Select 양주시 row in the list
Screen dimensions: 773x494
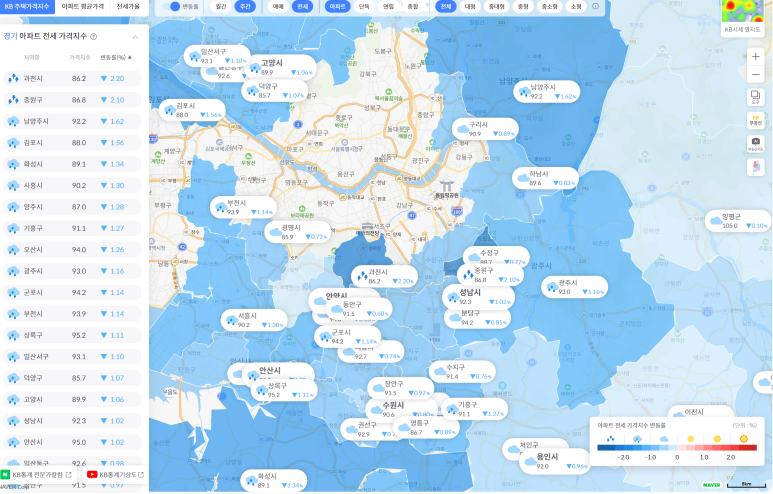point(72,207)
